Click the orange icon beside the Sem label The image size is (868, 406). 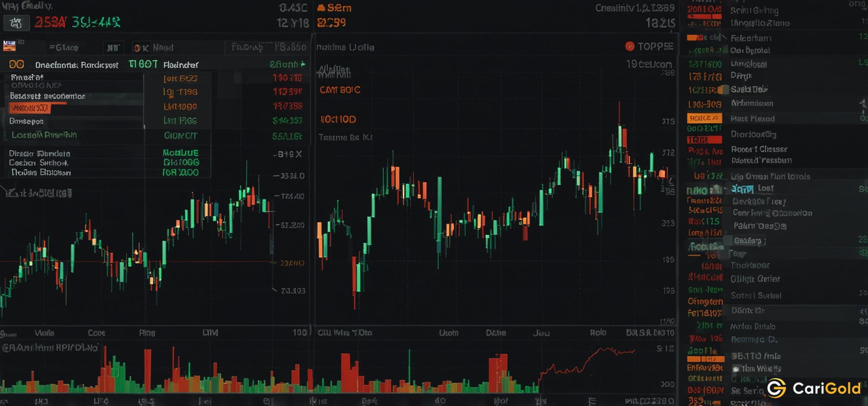point(321,8)
